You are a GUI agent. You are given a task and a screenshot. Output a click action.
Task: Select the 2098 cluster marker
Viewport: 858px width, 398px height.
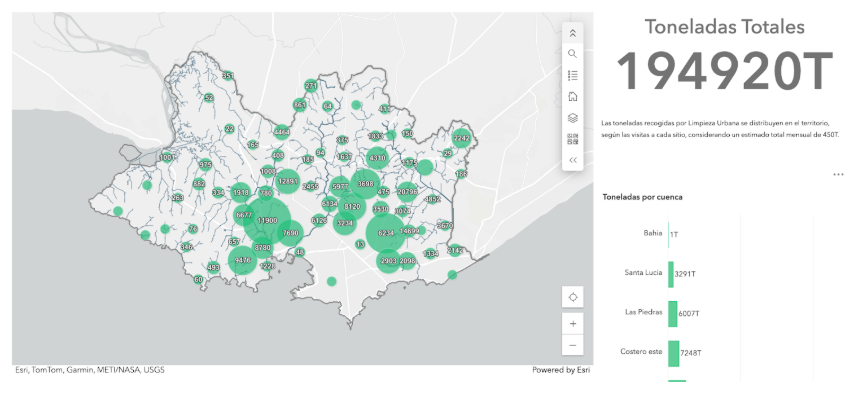pos(407,261)
